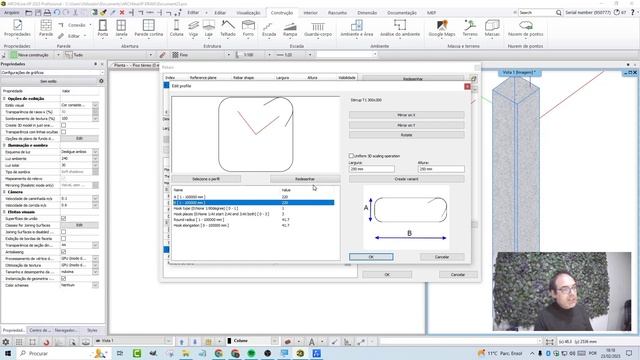Switch to the MEP ribbon tab
Screen dimensions: 640x360
click(431, 13)
